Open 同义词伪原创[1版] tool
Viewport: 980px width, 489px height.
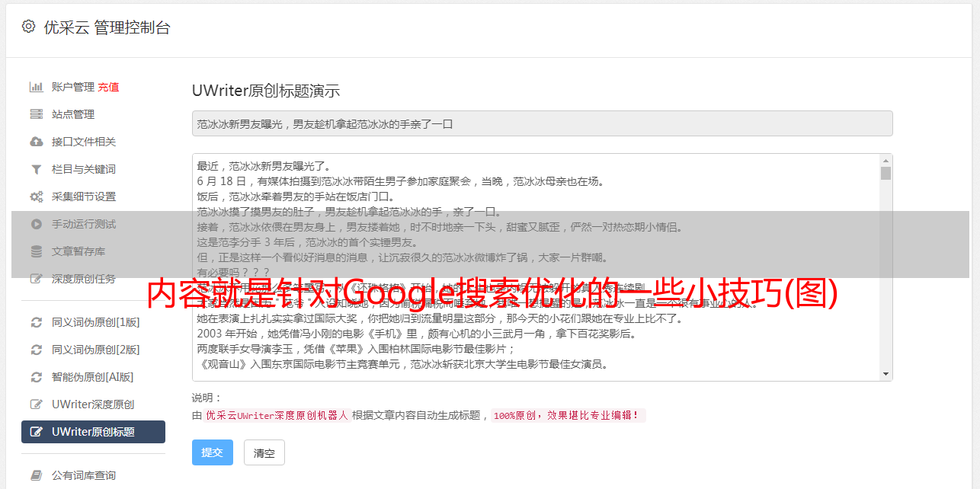click(96, 322)
